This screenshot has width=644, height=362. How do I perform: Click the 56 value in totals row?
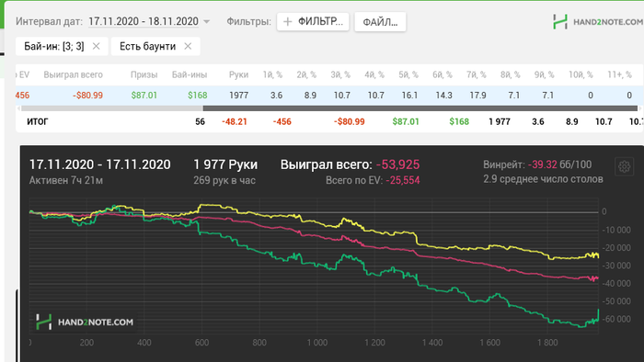200,122
